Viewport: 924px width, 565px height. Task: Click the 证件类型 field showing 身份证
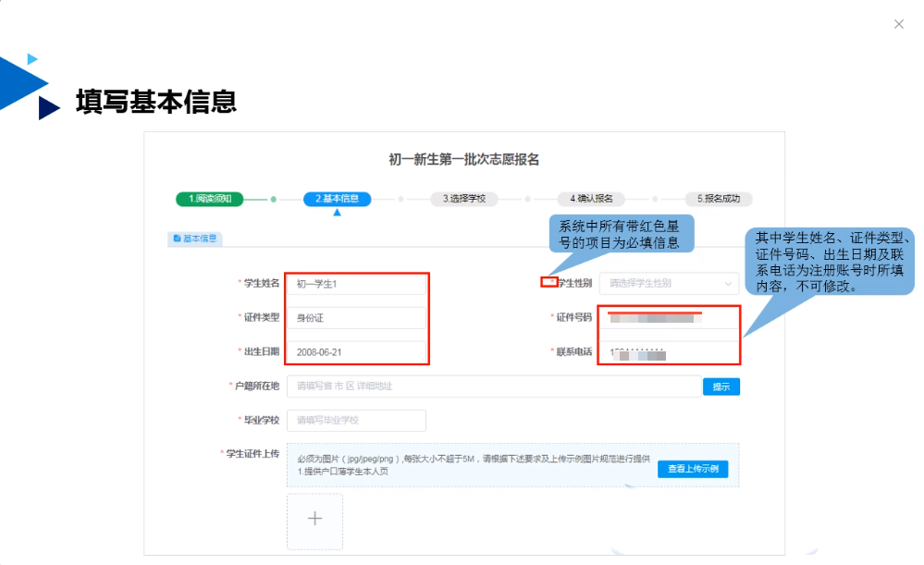click(x=356, y=318)
